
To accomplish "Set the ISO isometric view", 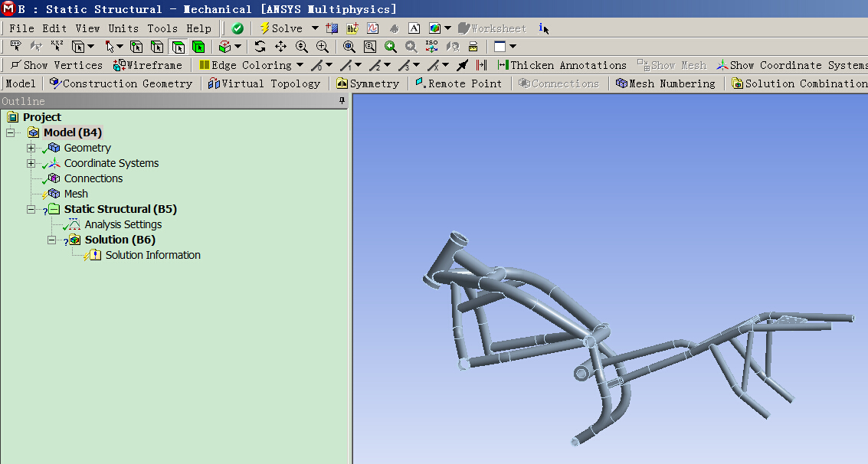I will coord(432,47).
